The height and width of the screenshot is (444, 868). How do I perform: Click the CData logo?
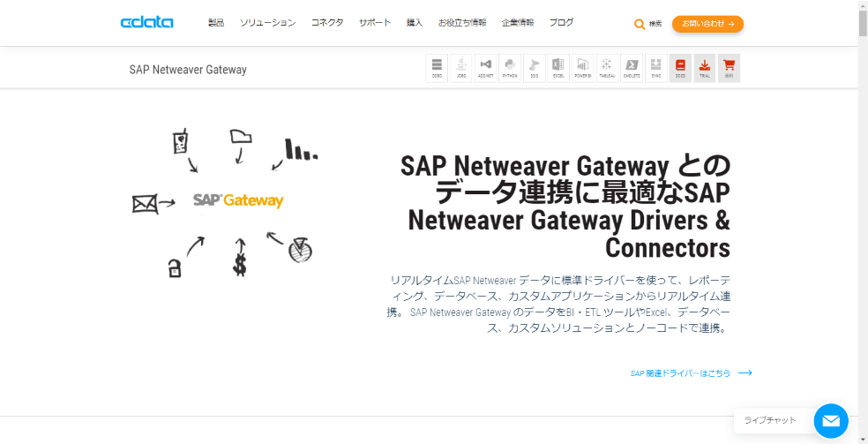pyautogui.click(x=146, y=23)
